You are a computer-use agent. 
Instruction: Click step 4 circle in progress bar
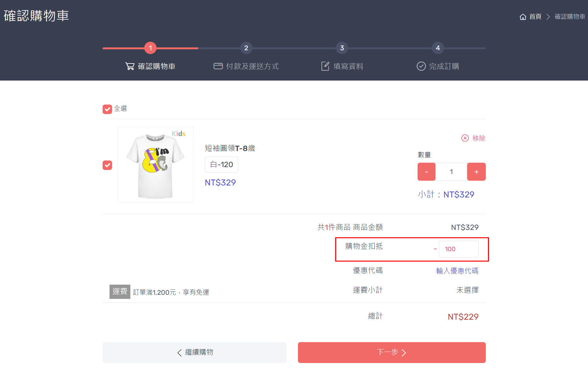(438, 48)
